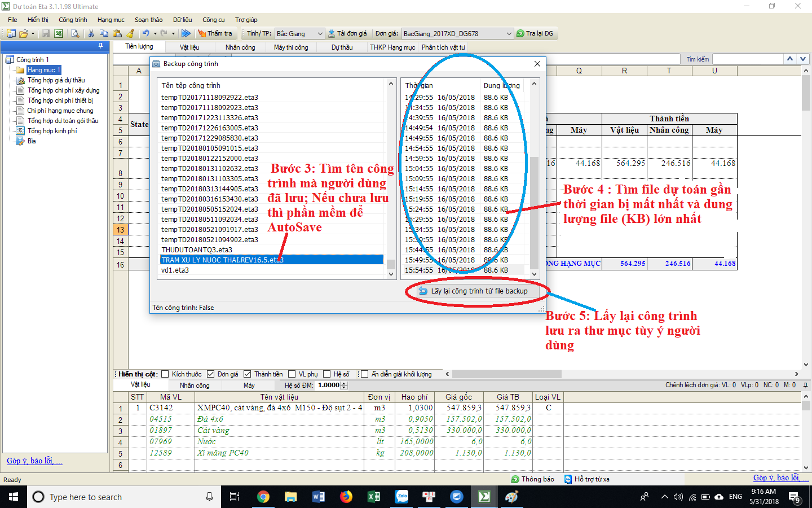
Task: Open the Công cụ menu
Action: 213,20
